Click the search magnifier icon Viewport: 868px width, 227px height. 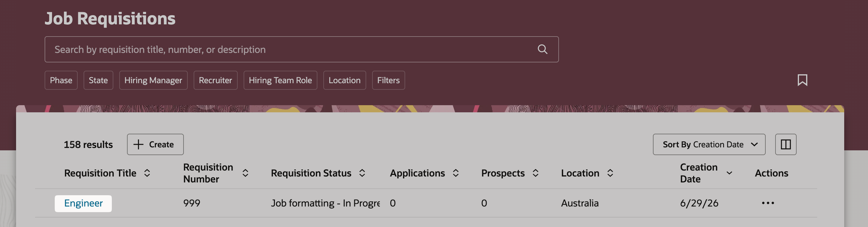[x=542, y=49]
